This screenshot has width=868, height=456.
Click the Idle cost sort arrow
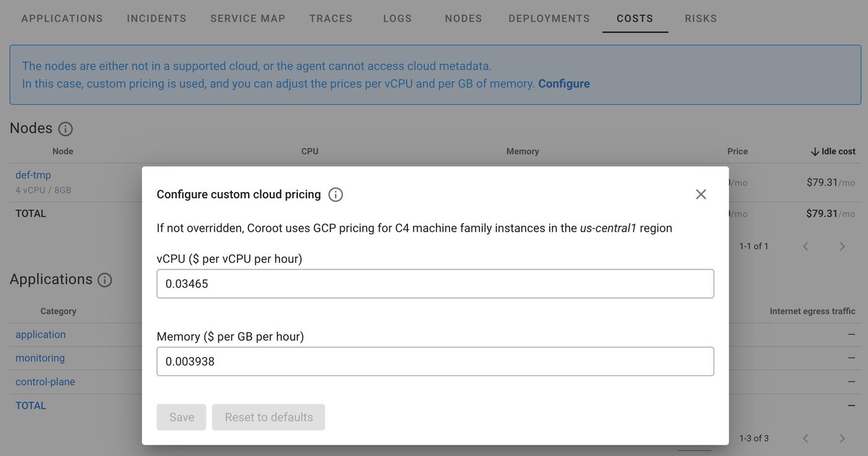point(814,151)
